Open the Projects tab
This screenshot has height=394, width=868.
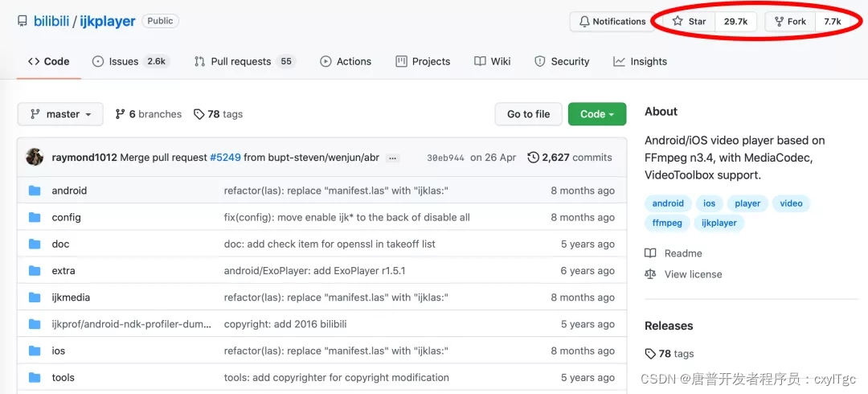(x=423, y=61)
